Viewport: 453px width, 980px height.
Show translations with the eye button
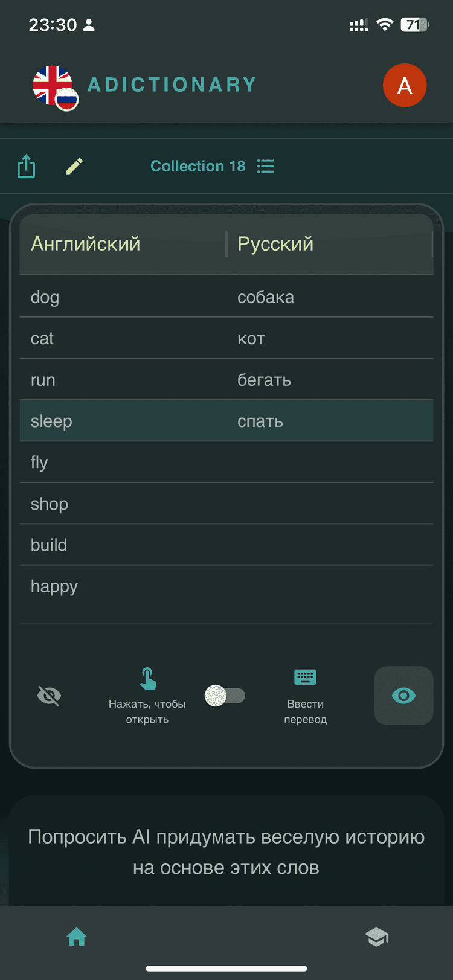coord(403,696)
